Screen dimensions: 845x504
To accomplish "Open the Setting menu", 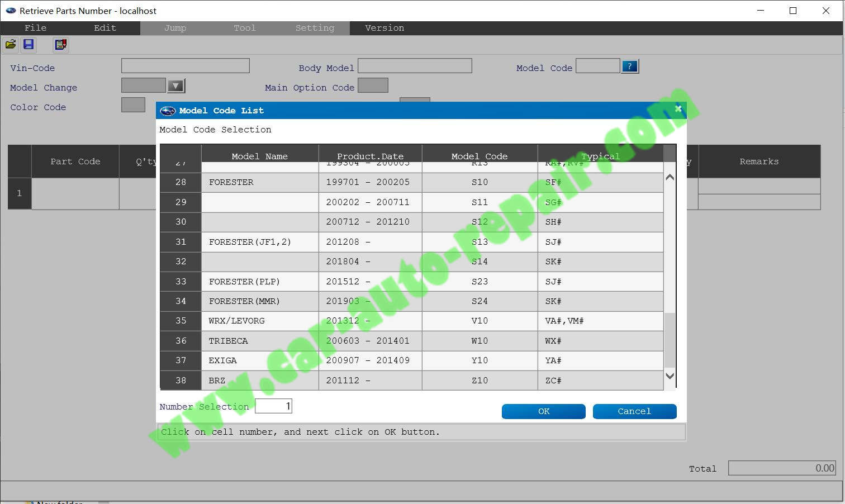I will click(315, 28).
